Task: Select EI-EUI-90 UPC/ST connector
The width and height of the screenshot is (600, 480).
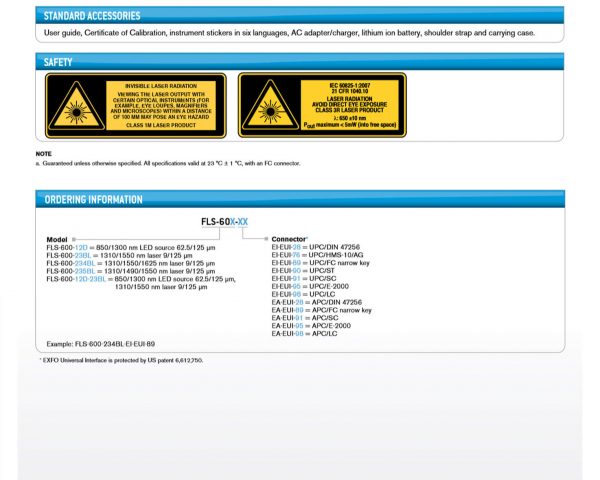Action: [303, 271]
